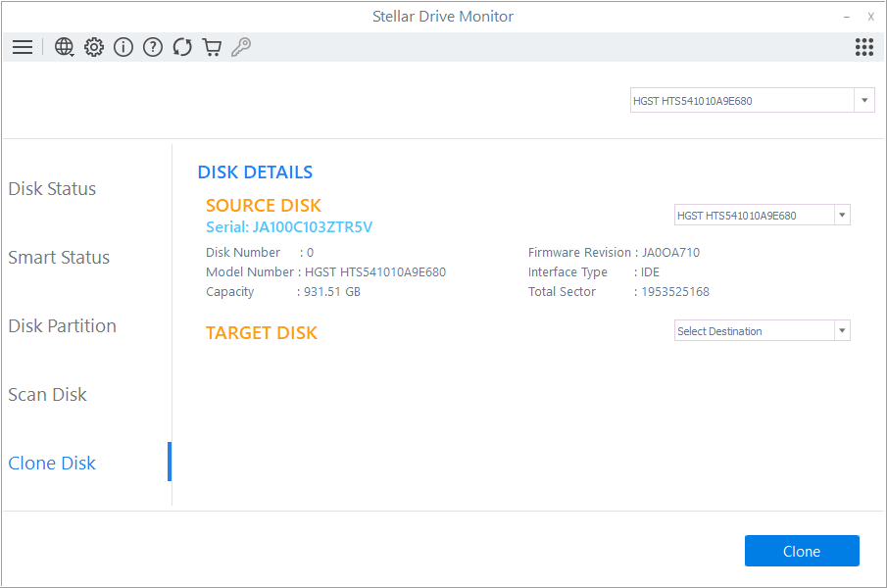Open the source disk HGST combo box
The height and width of the screenshot is (588, 887).
pyautogui.click(x=762, y=215)
